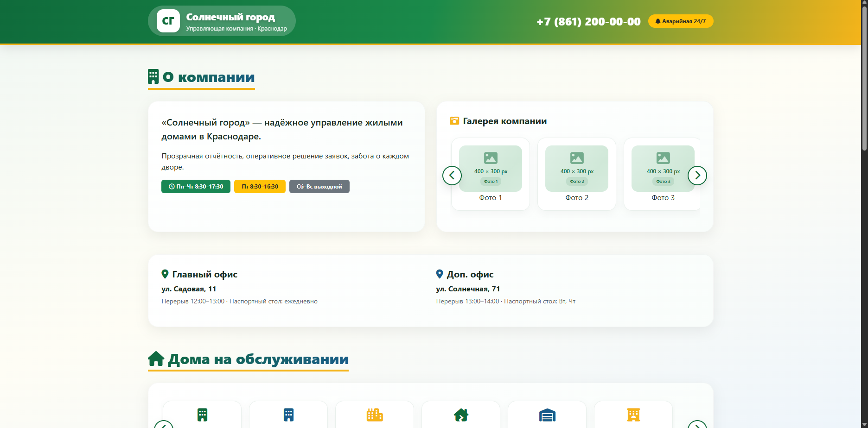Viewport: 868px width, 428px height.
Task: Call the +7 (861) 200-00-00 number
Action: point(588,21)
